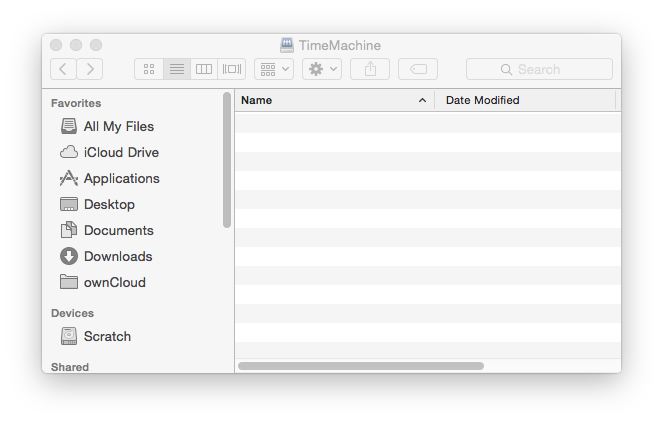This screenshot has width=663, height=423.
Task: Toggle the sort direction arrow in Name column
Action: (422, 100)
